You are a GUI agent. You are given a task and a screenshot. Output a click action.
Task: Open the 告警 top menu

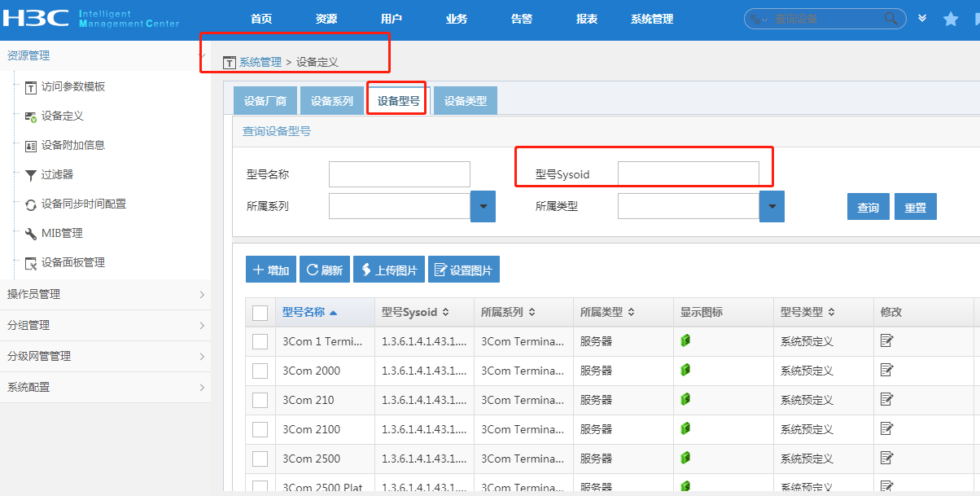[x=522, y=19]
